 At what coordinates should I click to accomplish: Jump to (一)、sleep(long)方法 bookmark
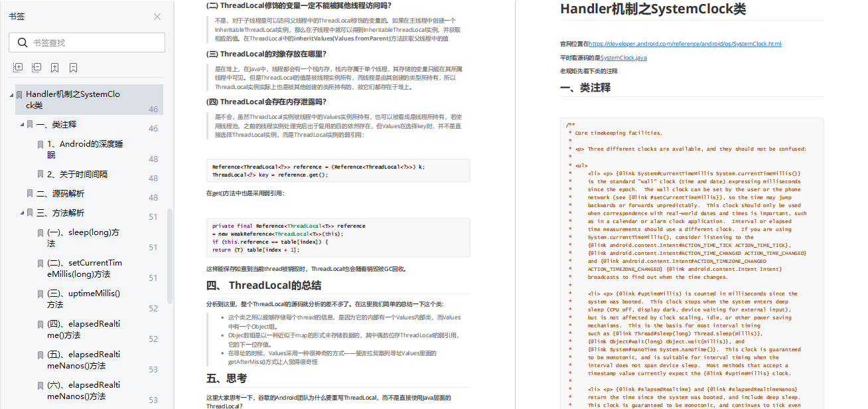point(83,238)
